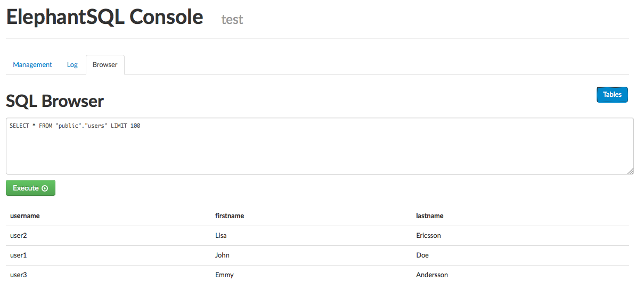Select the Browser tab
Viewport: 644px width, 290px height.
tap(105, 65)
